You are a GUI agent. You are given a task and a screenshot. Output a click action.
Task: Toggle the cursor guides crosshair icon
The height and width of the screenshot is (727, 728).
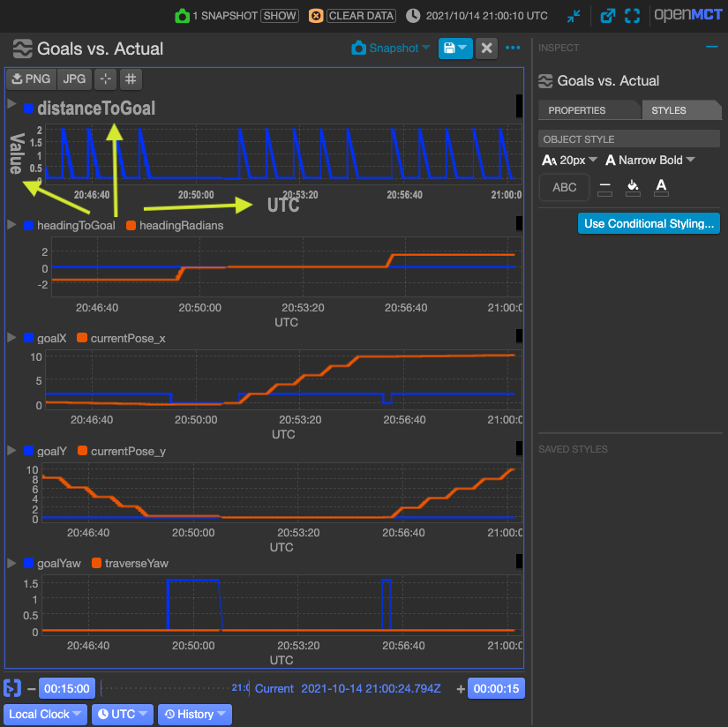coord(104,79)
